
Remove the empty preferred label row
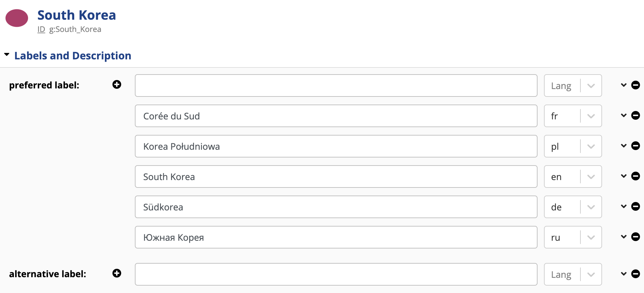coord(636,85)
